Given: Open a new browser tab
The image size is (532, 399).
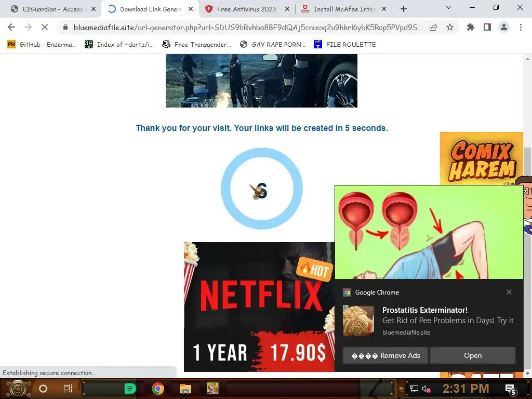Looking at the screenshot, I should tap(403, 9).
